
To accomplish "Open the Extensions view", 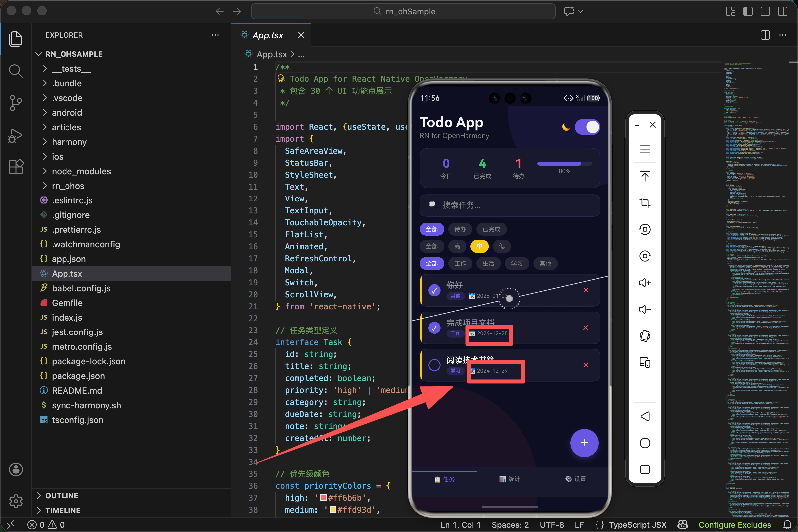I will click(x=16, y=167).
